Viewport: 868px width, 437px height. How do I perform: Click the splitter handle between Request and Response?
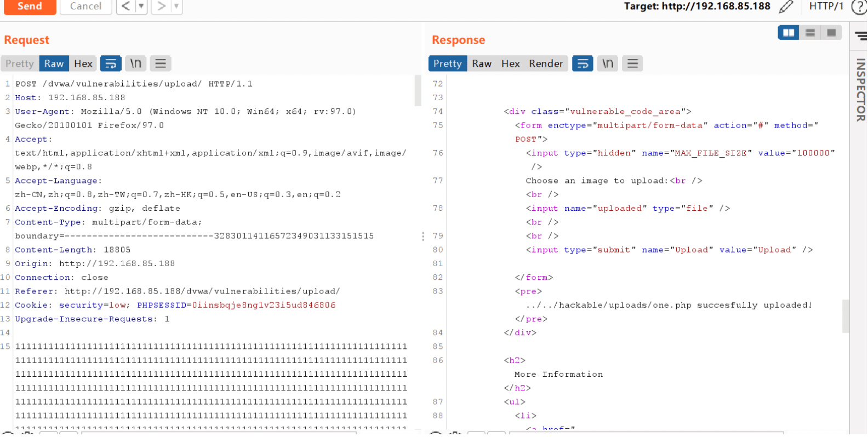[x=423, y=237]
